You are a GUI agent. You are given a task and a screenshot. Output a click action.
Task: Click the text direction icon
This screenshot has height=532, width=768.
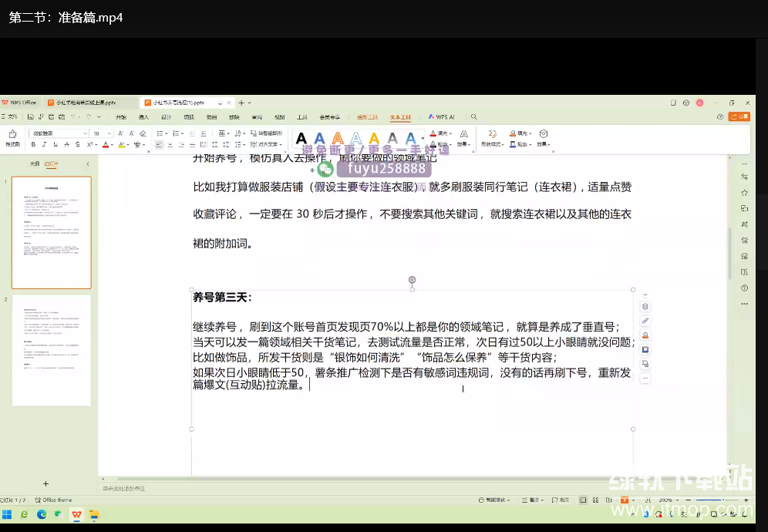[238, 133]
